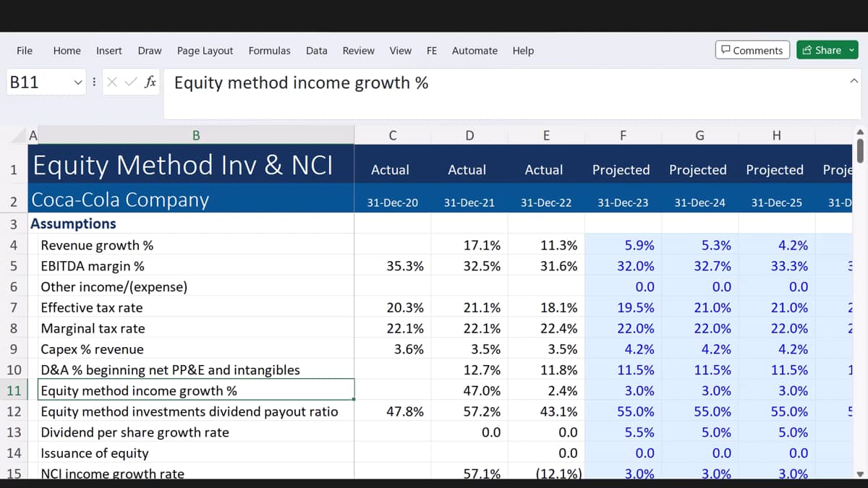This screenshot has height=488, width=868.
Task: Select the 'Other income/(expense)' label cell
Action: (x=196, y=287)
